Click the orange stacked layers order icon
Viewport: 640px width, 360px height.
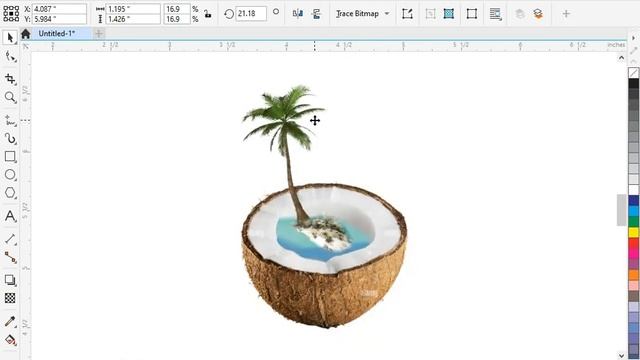(x=538, y=13)
